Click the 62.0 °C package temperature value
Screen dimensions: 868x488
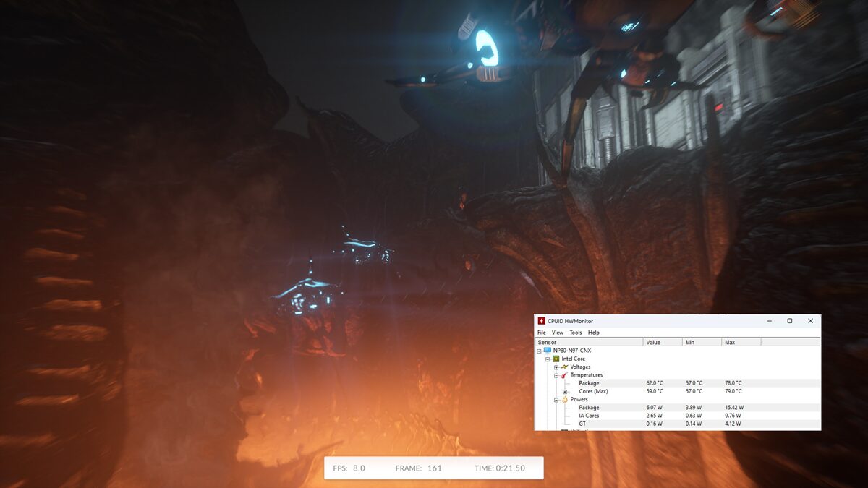[x=655, y=383]
